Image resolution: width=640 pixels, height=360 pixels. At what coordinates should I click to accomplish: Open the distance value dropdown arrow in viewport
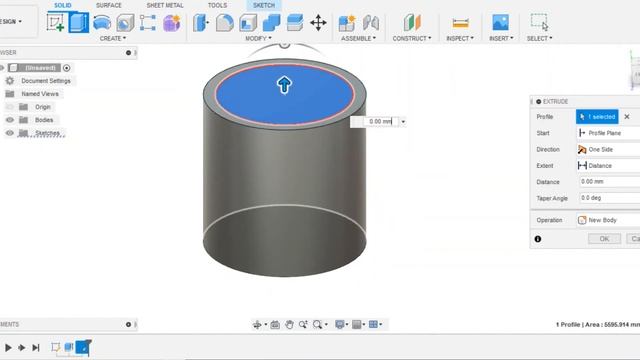403,122
